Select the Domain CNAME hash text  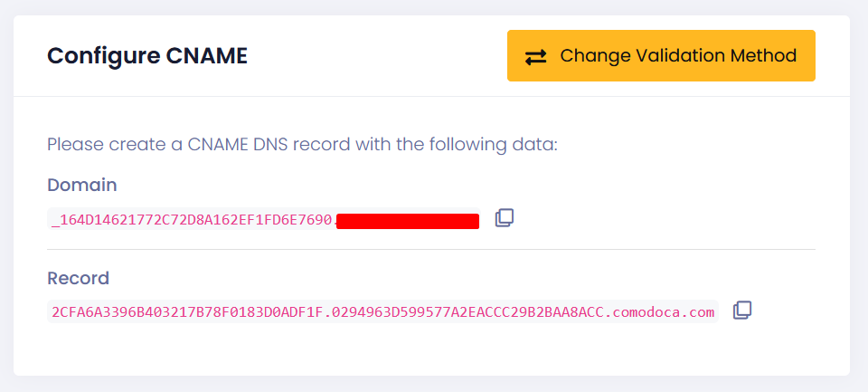193,220
